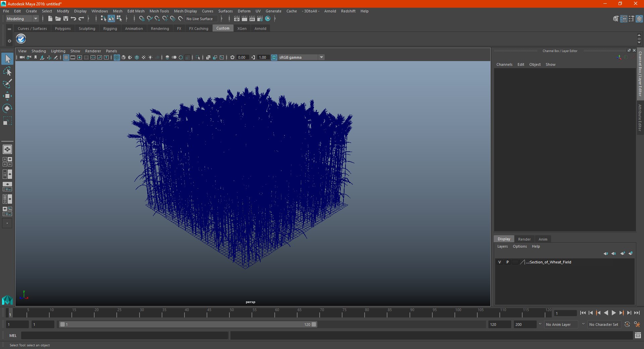The image size is (644, 349).
Task: Toggle Auto Keyframe at the timeline's right
Action: click(627, 325)
